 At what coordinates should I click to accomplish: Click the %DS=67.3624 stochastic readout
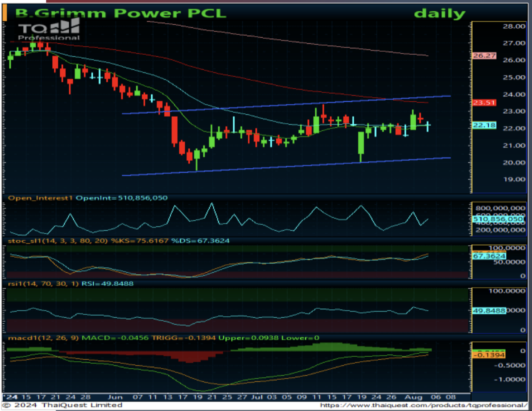click(x=200, y=240)
